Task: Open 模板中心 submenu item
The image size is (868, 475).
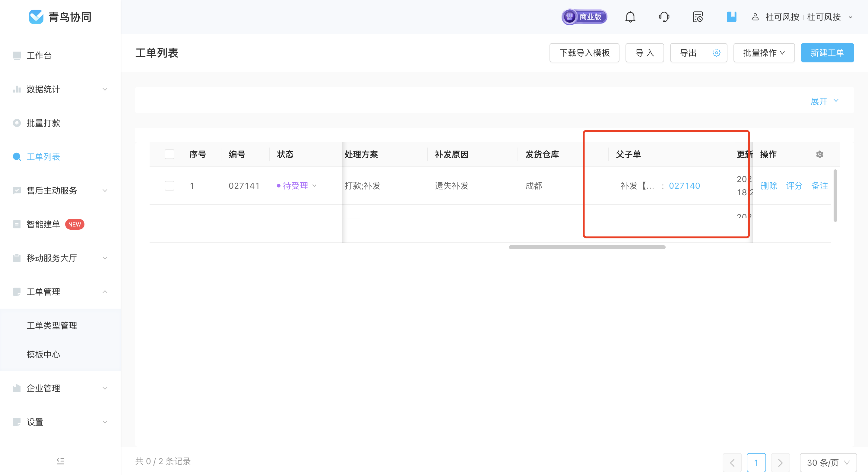Action: click(43, 354)
